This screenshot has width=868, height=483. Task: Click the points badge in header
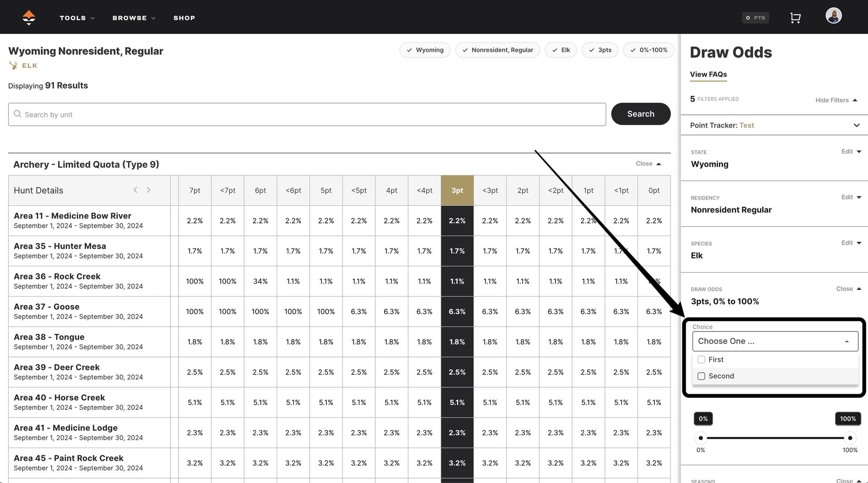tap(755, 18)
